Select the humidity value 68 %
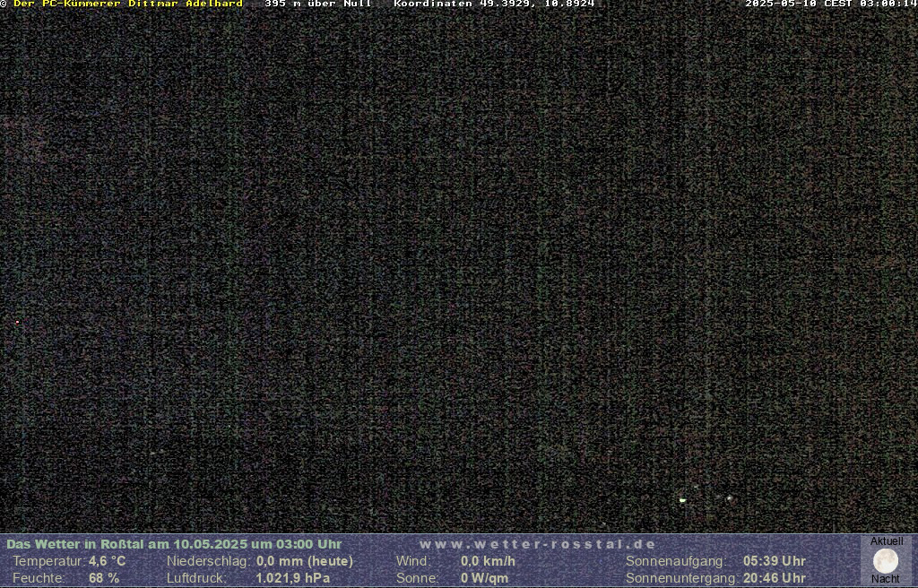918x588 pixels. click(104, 578)
